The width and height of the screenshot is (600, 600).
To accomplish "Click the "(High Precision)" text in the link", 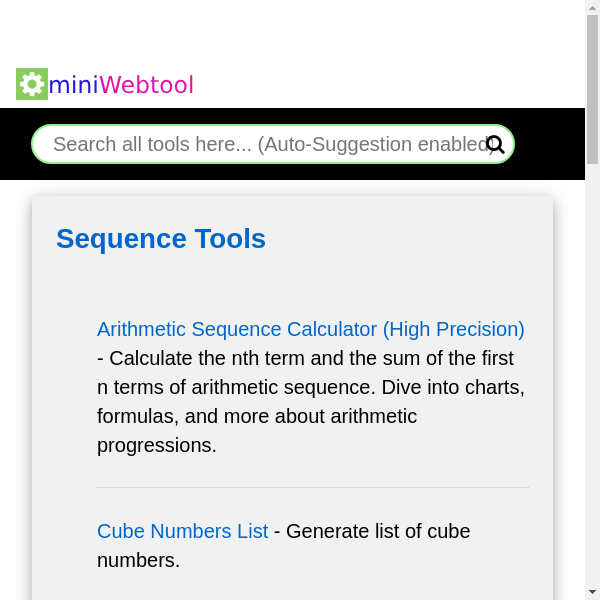I will click(454, 329).
